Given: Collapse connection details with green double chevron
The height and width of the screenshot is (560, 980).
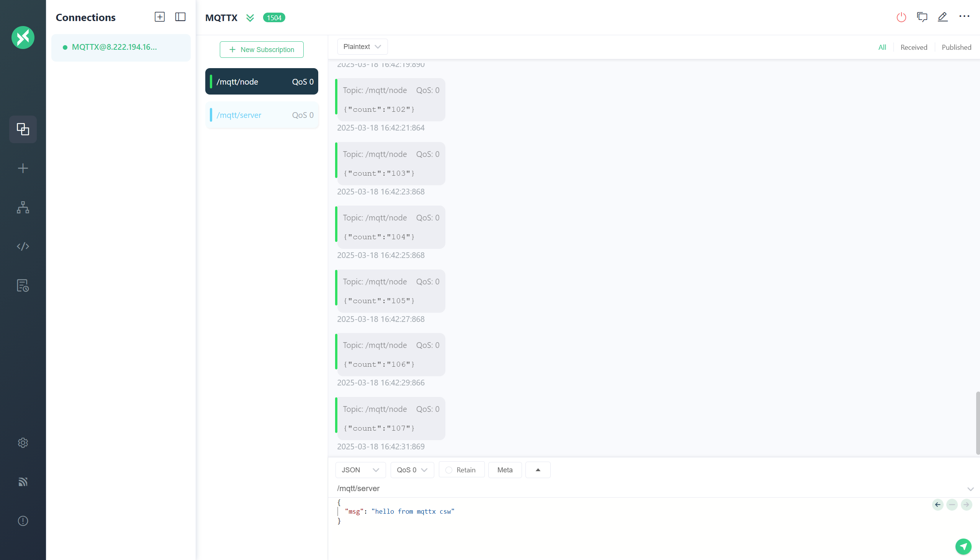Looking at the screenshot, I should pos(250,18).
